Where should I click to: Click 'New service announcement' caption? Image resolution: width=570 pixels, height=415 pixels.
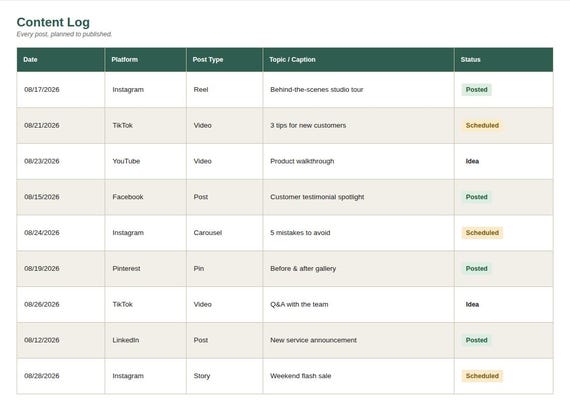[313, 340]
